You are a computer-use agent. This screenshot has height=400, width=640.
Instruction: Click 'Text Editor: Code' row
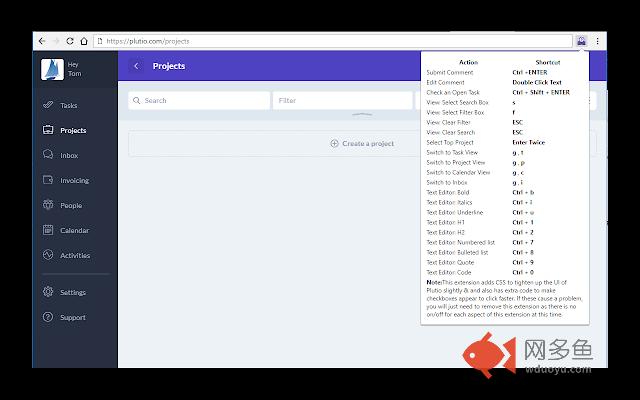pyautogui.click(x=505, y=272)
